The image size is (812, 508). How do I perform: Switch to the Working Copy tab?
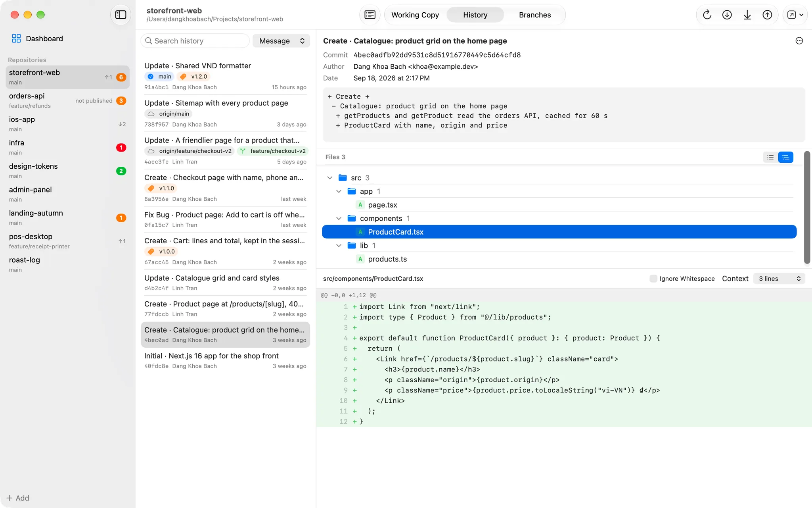click(415, 15)
